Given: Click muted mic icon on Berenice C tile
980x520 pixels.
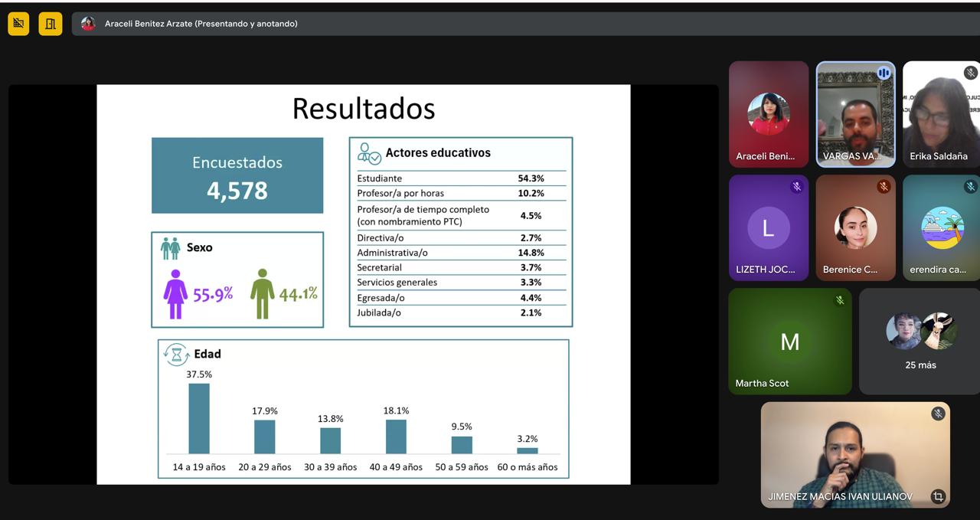Looking at the screenshot, I should coord(884,186).
